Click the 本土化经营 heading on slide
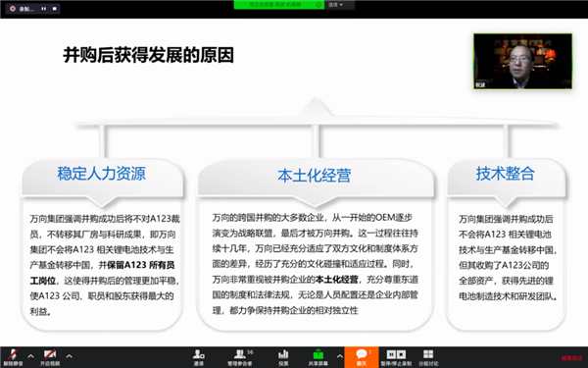588x368 pixels. point(315,176)
